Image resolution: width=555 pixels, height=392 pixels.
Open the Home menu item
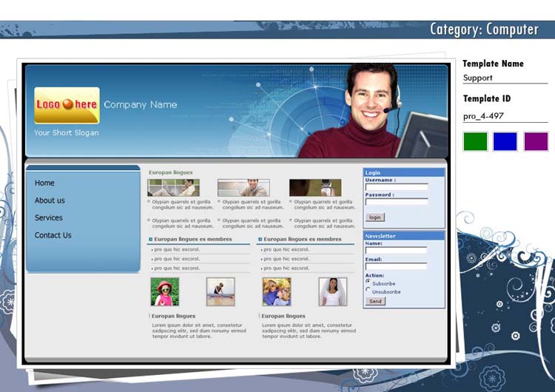coord(44,183)
